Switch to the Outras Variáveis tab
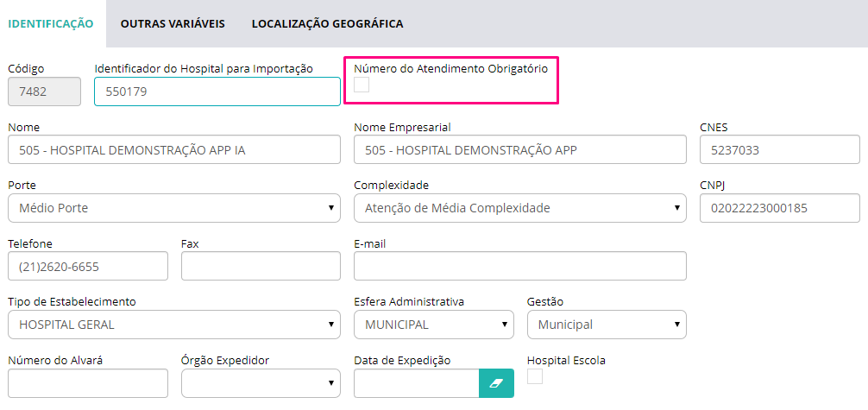This screenshot has height=410, width=868. 173,24
